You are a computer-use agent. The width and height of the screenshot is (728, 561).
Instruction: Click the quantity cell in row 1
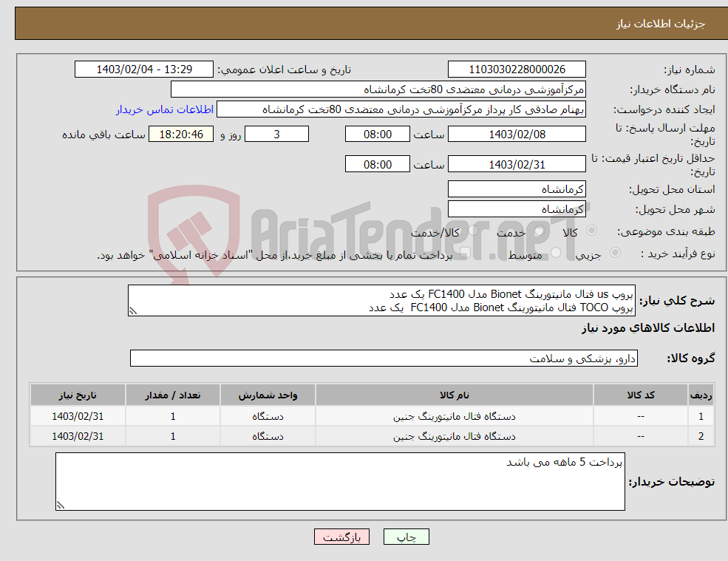coord(173,416)
